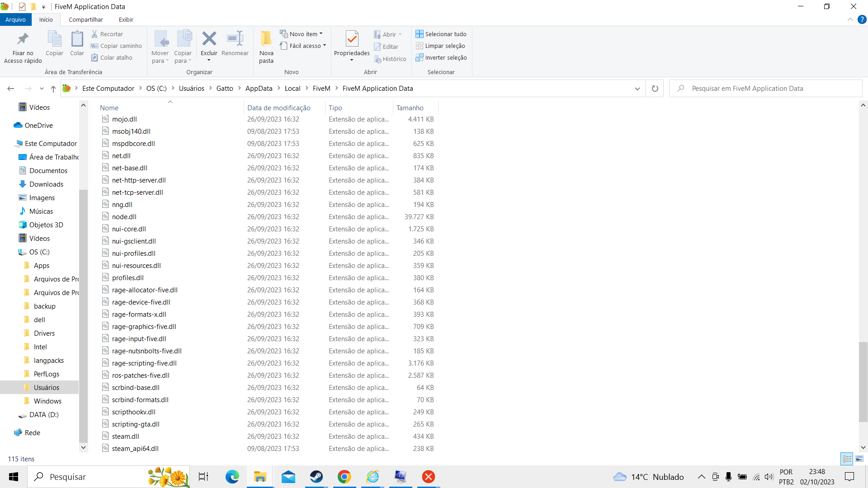Expand the address bar history dropdown
Screen dimensions: 868x488
[637, 89]
